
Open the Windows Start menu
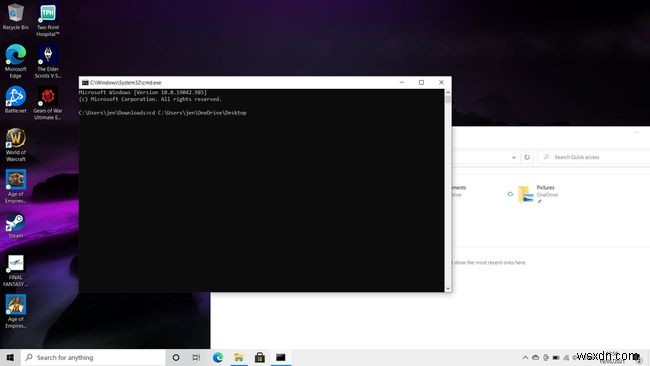[10, 357]
